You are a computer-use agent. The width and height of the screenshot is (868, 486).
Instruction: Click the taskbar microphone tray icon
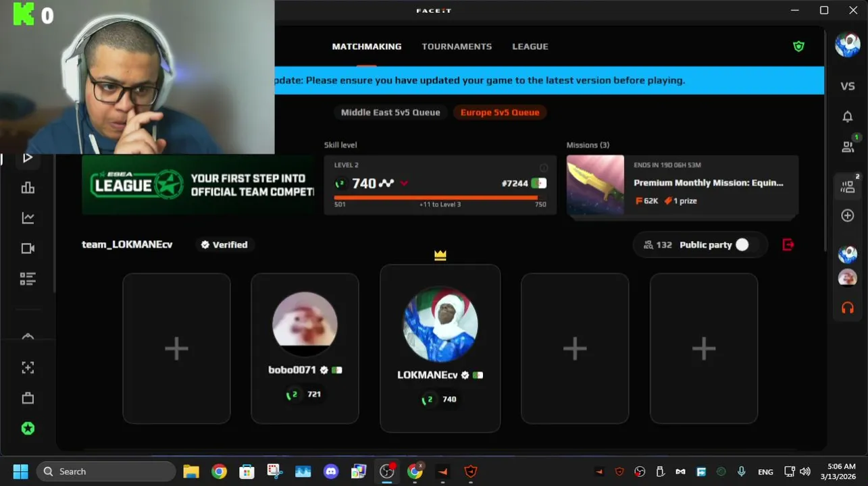(741, 471)
